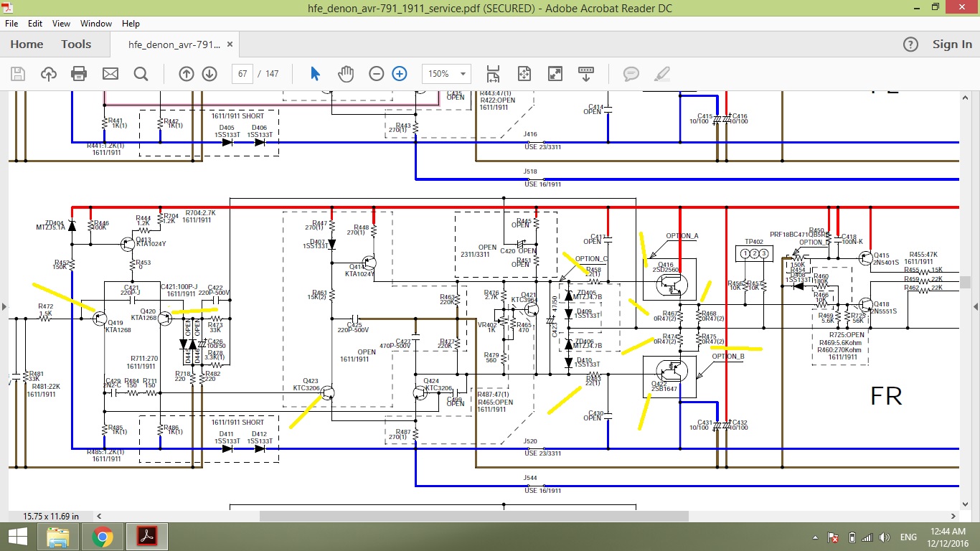Send file by email envelope icon
Image resolution: width=980 pixels, height=551 pixels.
tap(110, 74)
